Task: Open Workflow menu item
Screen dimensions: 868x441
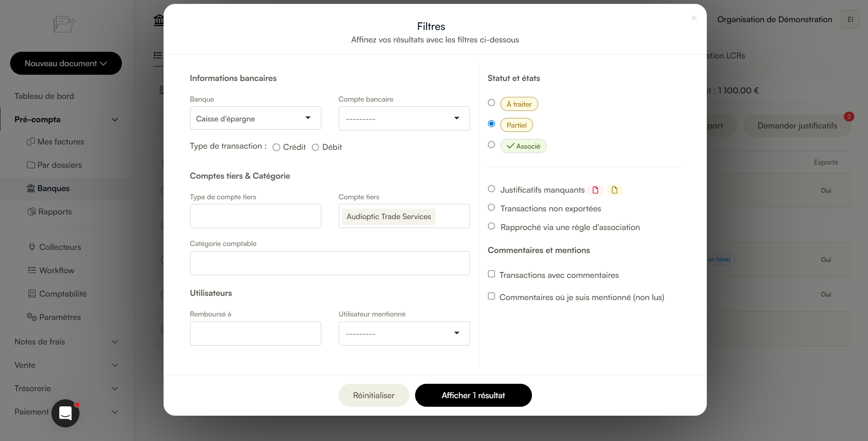Action: pos(56,270)
